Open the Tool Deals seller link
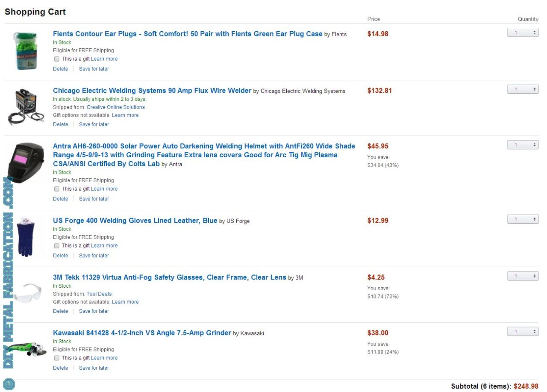The height and width of the screenshot is (392, 547). (x=99, y=294)
